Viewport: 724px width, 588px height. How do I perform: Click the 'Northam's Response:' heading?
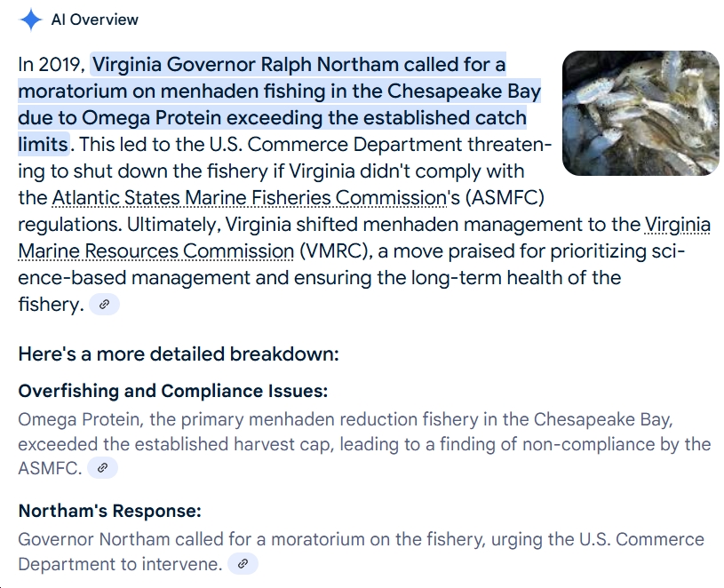tap(110, 511)
